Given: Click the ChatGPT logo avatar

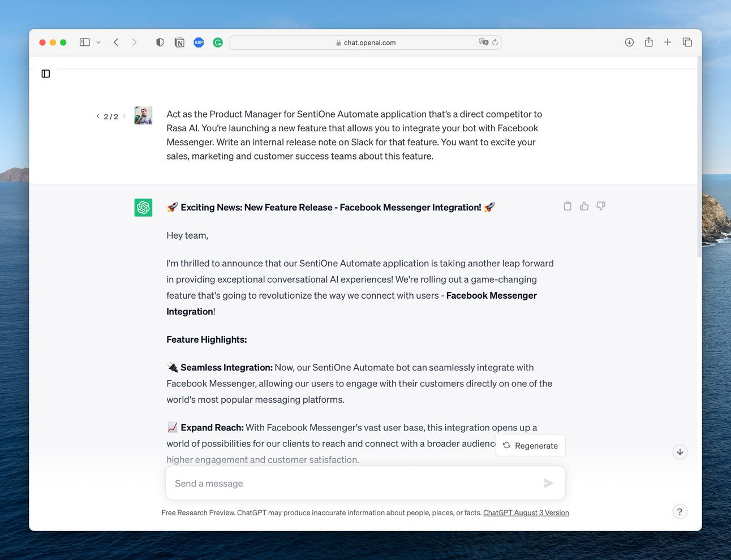Looking at the screenshot, I should tap(143, 208).
